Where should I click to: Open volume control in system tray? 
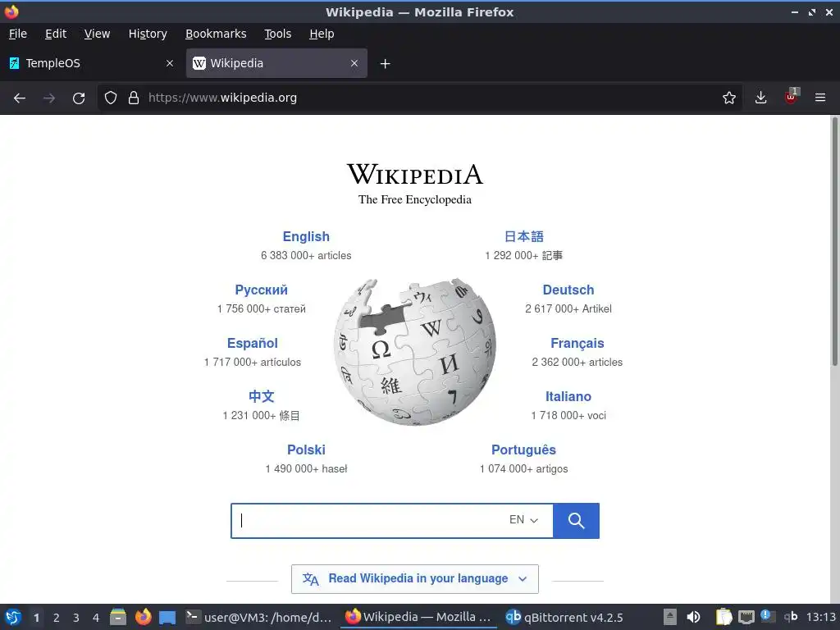click(693, 617)
